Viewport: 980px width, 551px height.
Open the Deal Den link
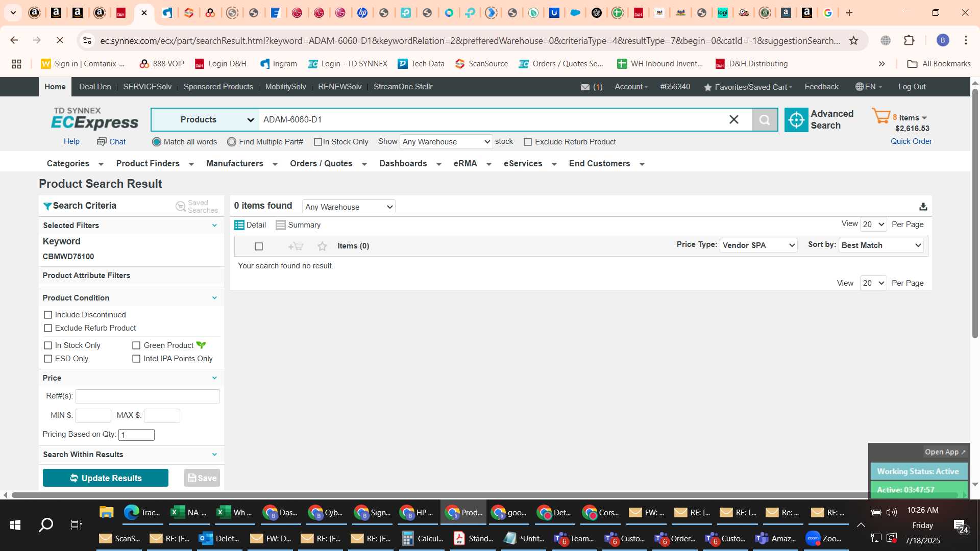pyautogui.click(x=95, y=87)
